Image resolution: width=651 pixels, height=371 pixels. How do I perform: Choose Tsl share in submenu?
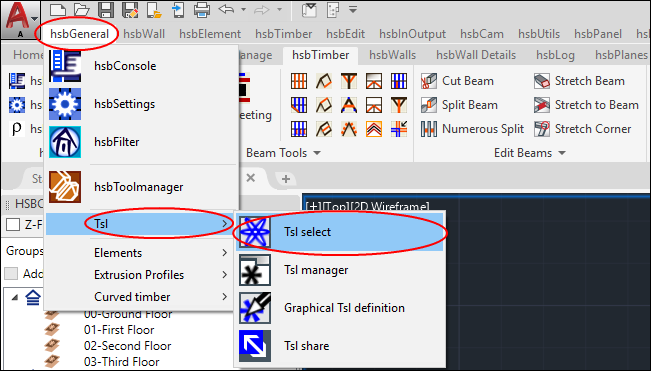340,346
